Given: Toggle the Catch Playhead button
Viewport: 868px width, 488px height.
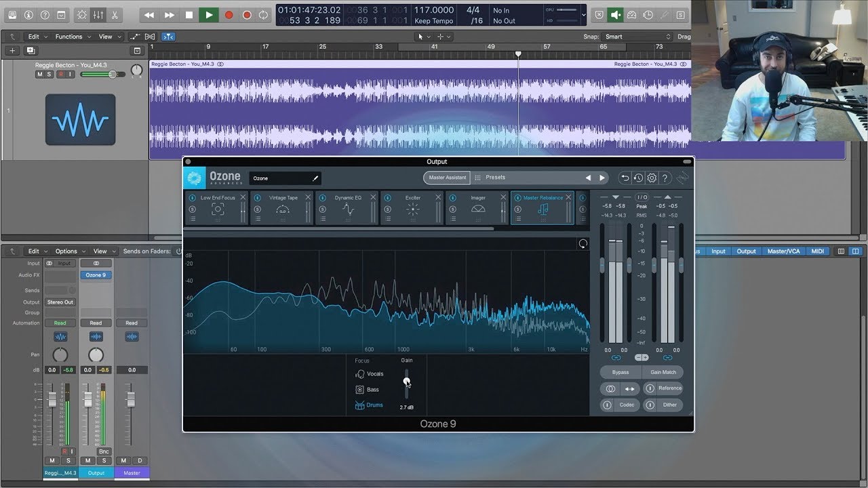Looking at the screenshot, I should 169,37.
